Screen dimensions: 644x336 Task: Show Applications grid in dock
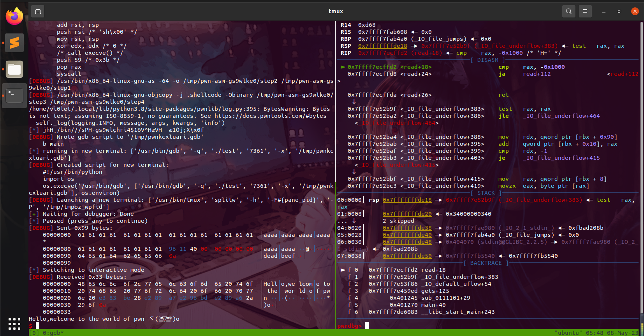pos(14,324)
